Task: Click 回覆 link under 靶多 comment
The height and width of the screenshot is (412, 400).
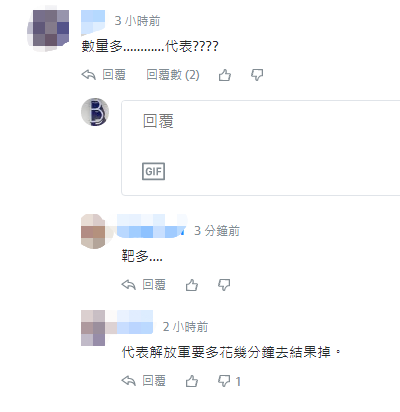Action: (154, 285)
